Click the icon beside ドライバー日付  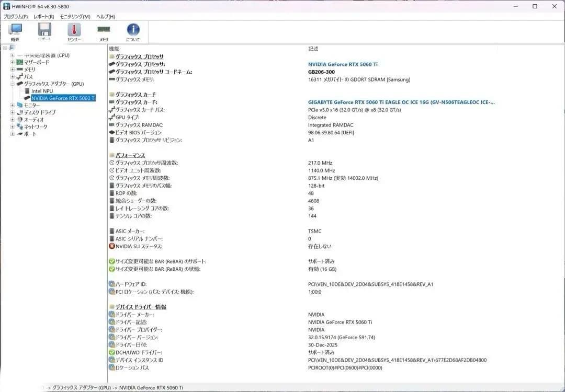tap(112, 345)
